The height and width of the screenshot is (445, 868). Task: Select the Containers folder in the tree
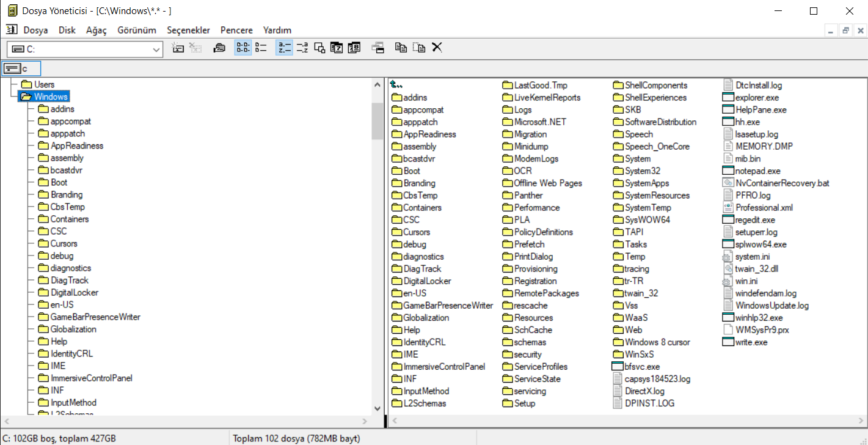click(x=63, y=219)
